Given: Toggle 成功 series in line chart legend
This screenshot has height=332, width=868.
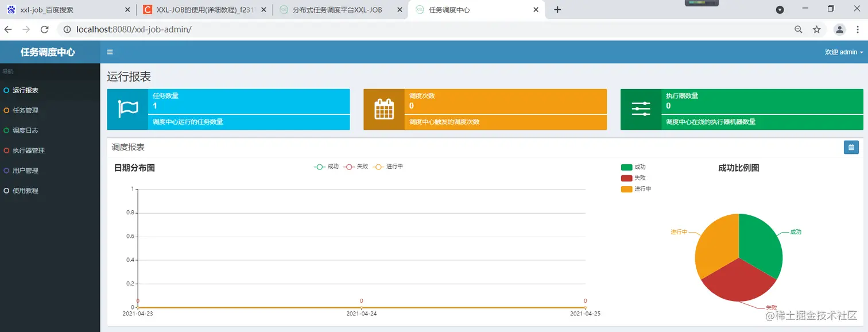Looking at the screenshot, I should [326, 167].
